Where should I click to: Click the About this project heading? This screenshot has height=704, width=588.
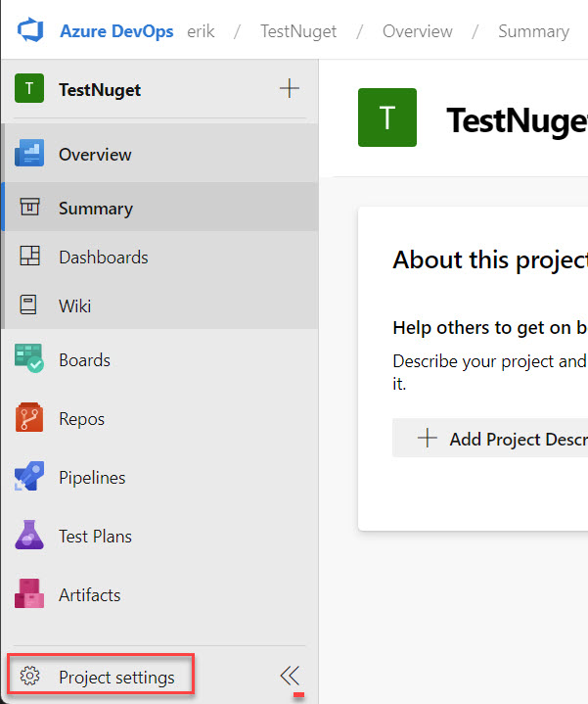tap(490, 259)
